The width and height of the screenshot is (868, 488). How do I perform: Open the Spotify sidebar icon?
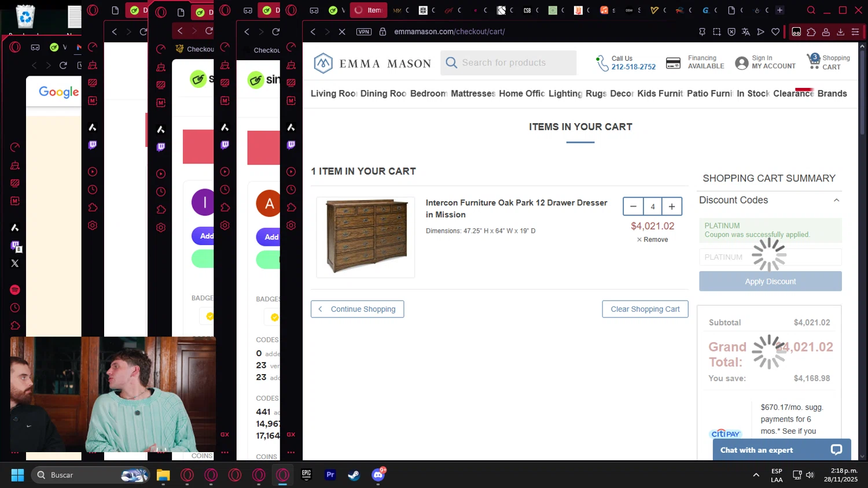15,290
